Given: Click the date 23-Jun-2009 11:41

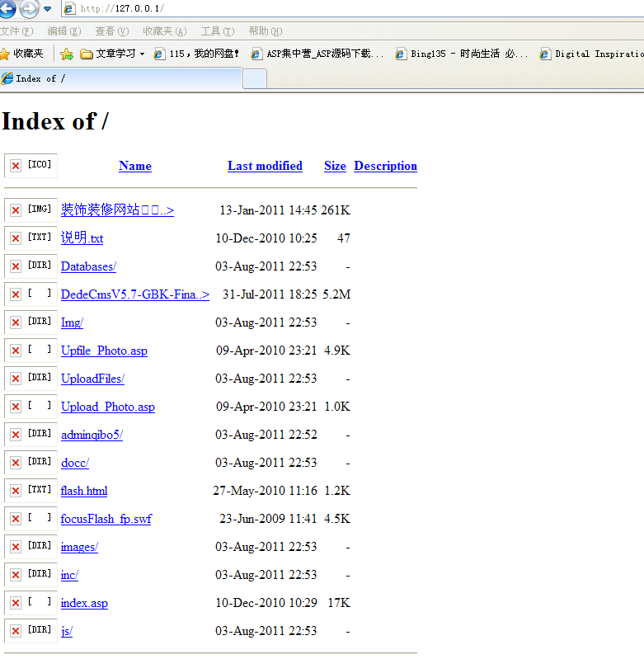Looking at the screenshot, I should (268, 519).
